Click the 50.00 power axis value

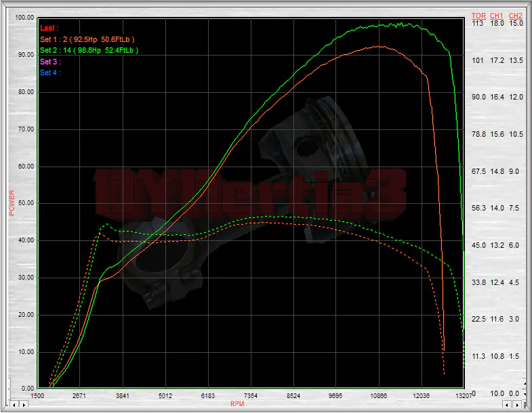click(x=24, y=203)
